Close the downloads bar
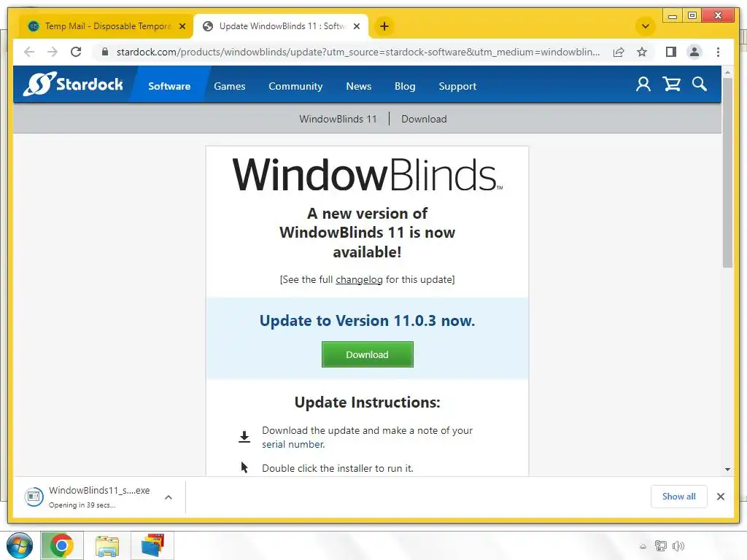The image size is (747, 560). [720, 497]
